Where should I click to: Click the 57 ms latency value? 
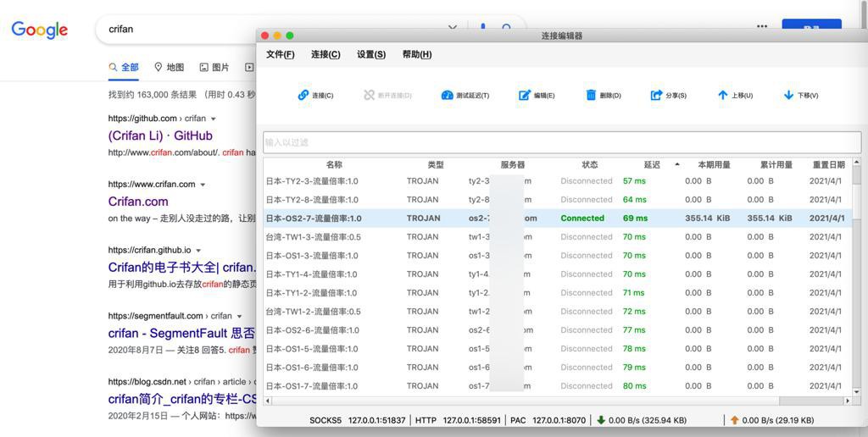coord(634,181)
